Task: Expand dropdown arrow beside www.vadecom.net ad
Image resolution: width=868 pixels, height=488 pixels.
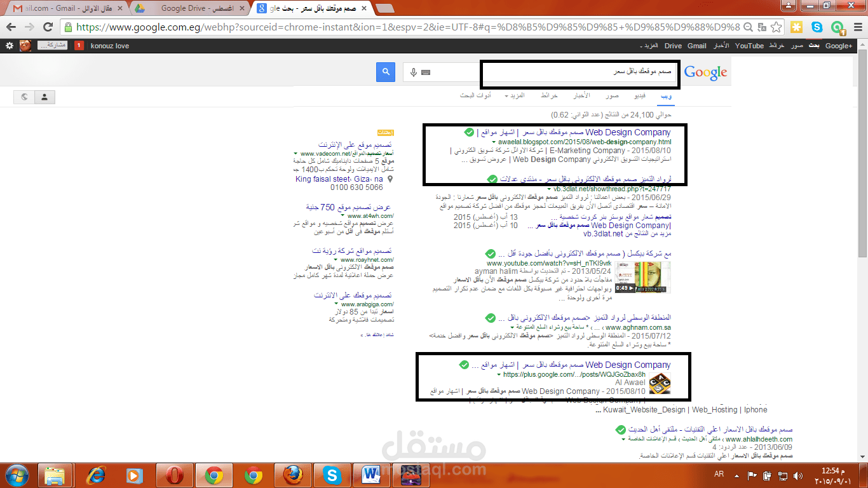Action: click(x=295, y=154)
